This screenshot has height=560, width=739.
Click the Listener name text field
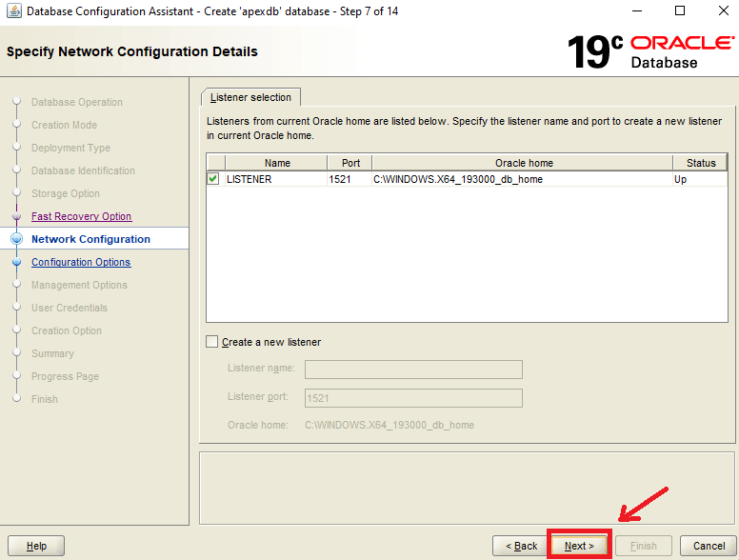pos(413,370)
